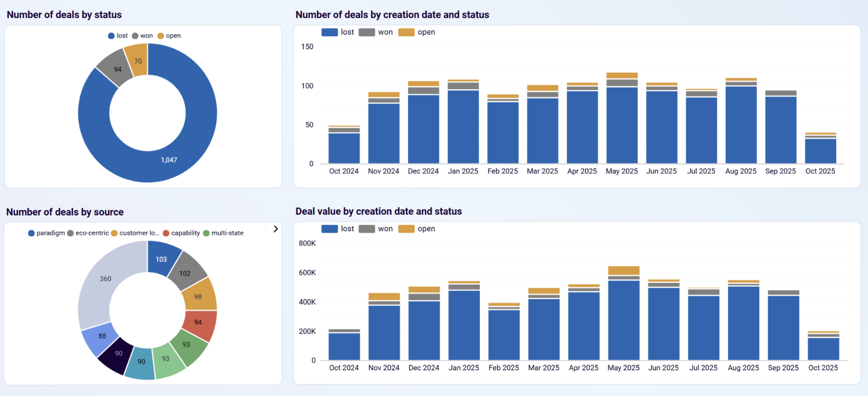868x396 pixels.
Task: Click the right arrow in source legend
Action: click(x=275, y=229)
